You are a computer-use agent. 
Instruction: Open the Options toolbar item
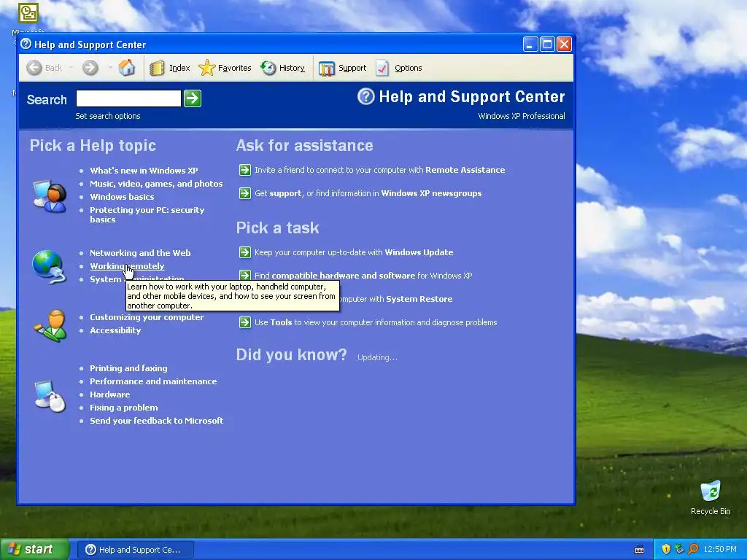pyautogui.click(x=399, y=68)
